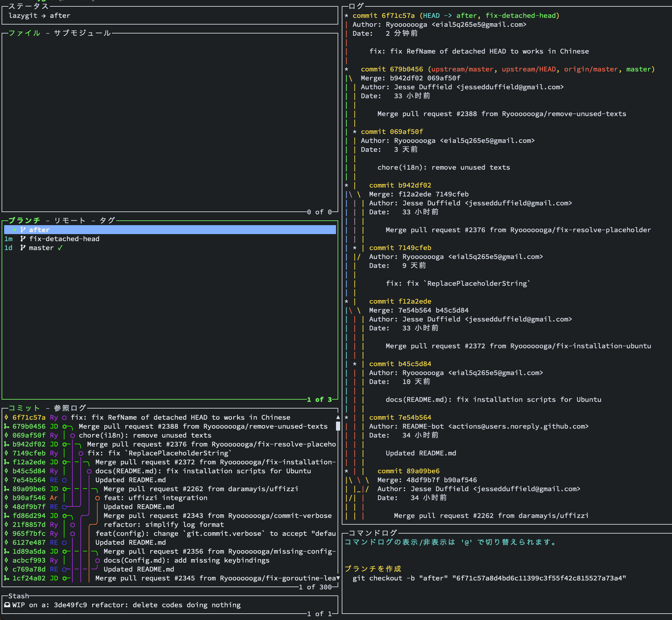Screen dimensions: 672x620
Task: Click the status line lazygit → after
Action: point(39,15)
